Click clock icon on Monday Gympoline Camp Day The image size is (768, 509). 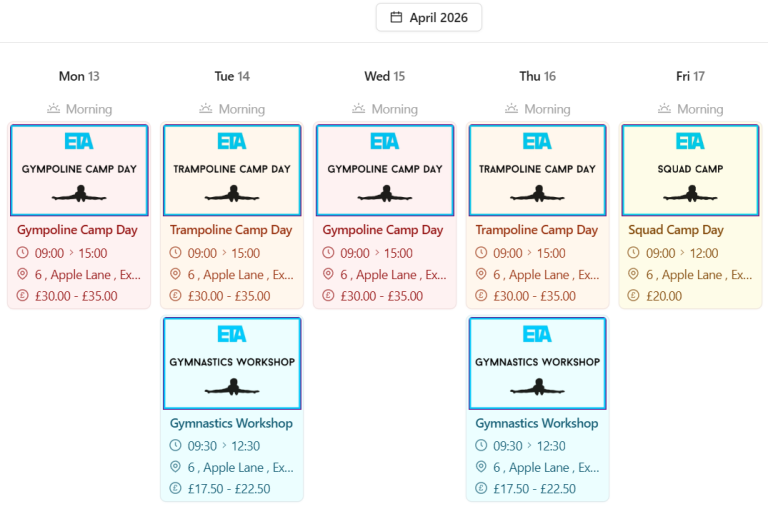coord(24,253)
